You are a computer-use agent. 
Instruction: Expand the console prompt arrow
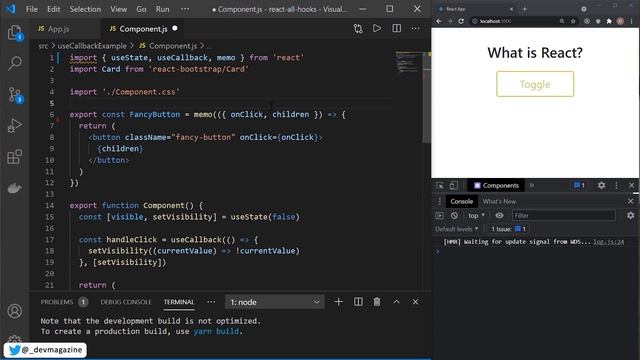(438, 251)
